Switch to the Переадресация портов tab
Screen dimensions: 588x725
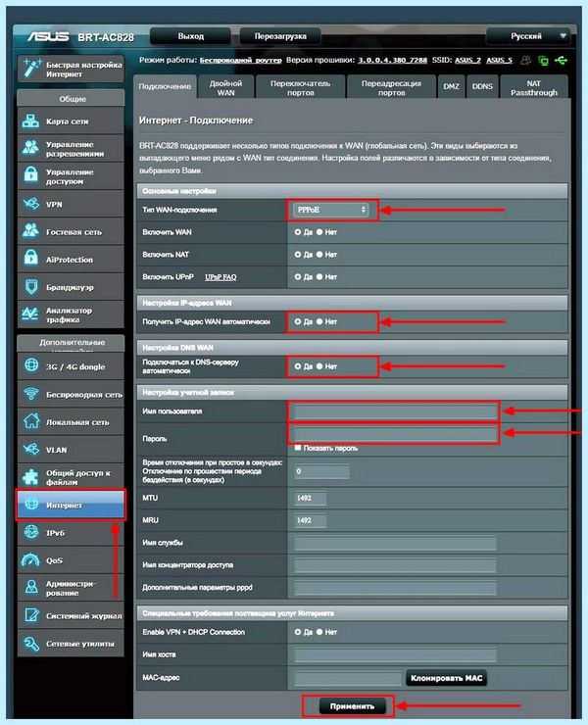(x=391, y=87)
